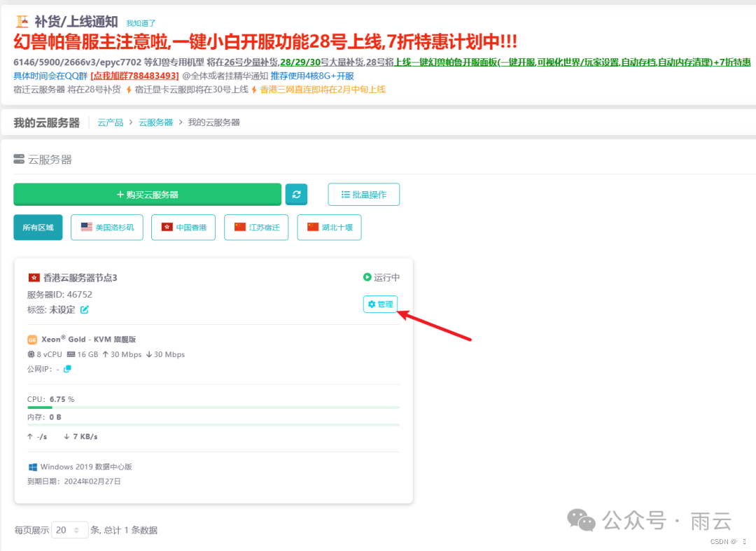Select the 美国洛杉矶 region tab
This screenshot has width=756, height=551.
tap(106, 227)
